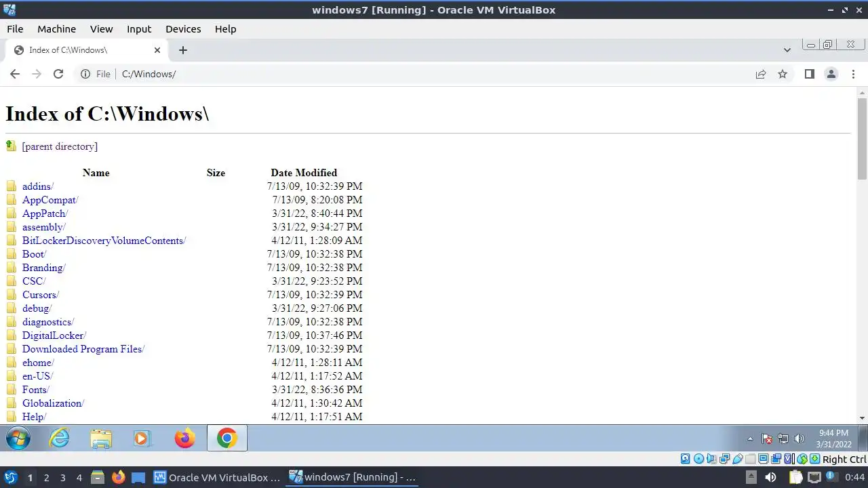
Task: Open the VirtualBox Machine menu
Action: pyautogui.click(x=56, y=29)
